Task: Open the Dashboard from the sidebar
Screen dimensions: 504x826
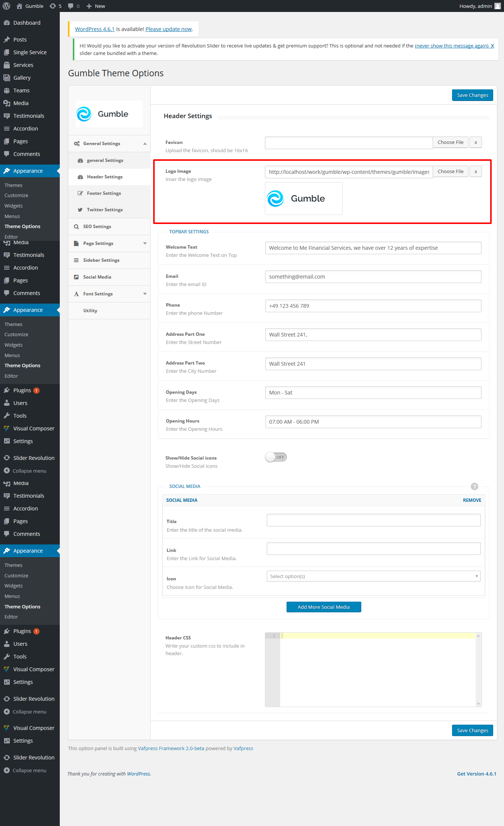Action: coord(27,23)
